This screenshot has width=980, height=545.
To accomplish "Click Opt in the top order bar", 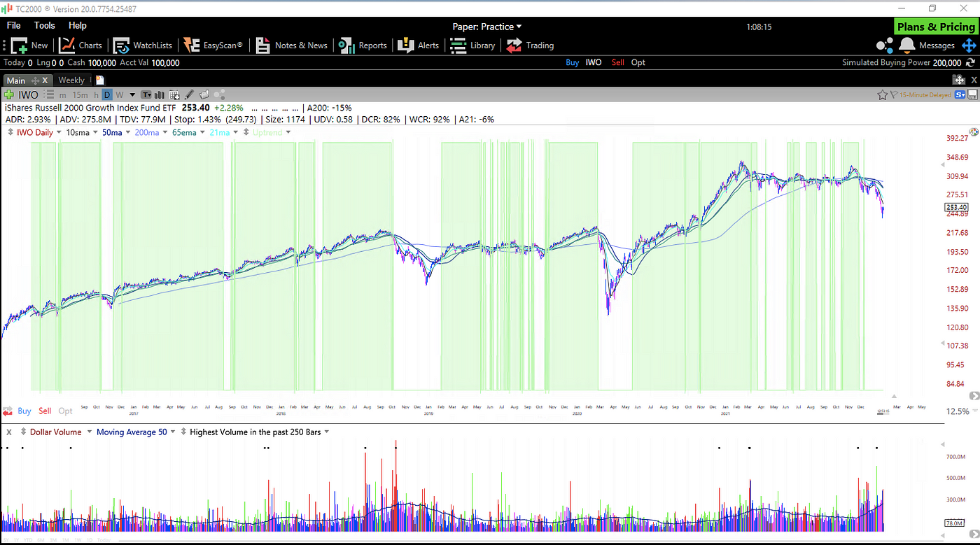I will (x=638, y=62).
